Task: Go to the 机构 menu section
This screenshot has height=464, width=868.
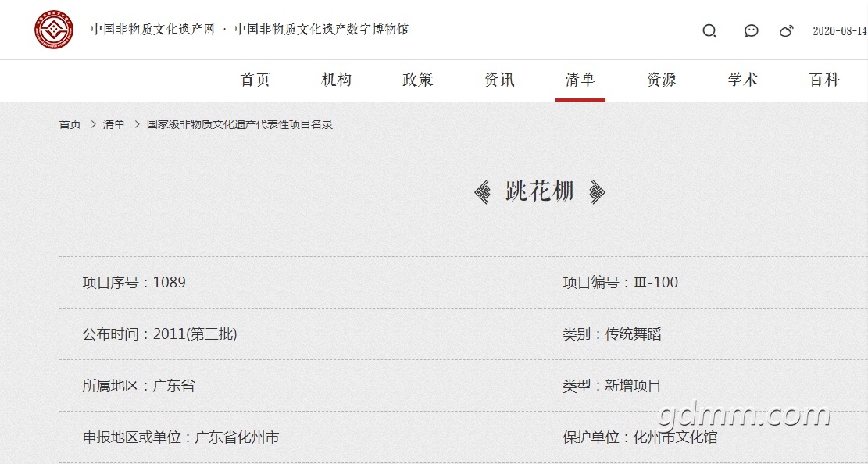Action: pyautogui.click(x=337, y=80)
